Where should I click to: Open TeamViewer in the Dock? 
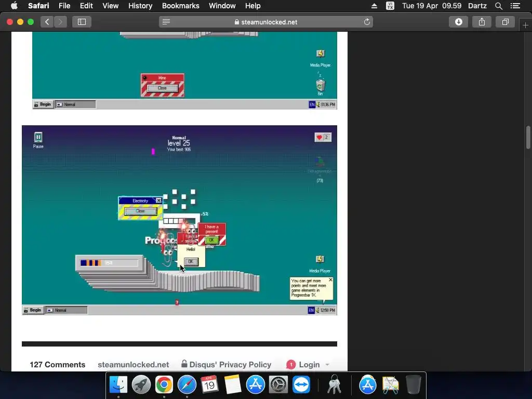click(x=301, y=385)
